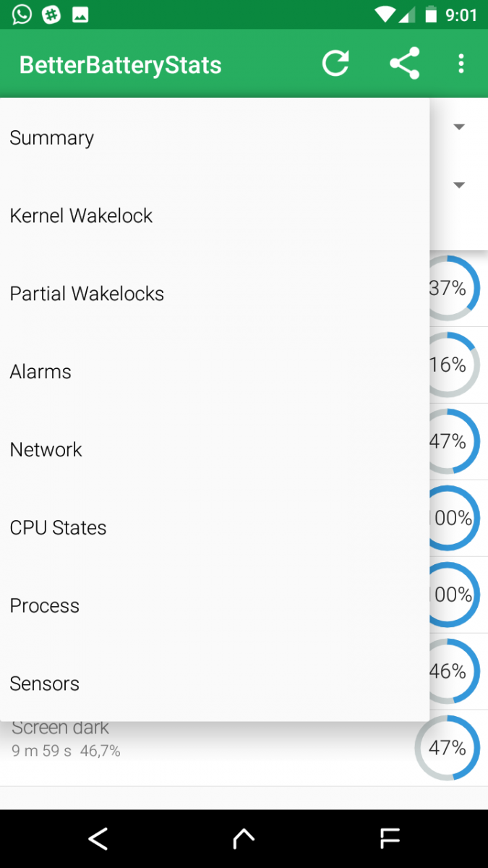
Task: Expand the lower reference spinner arrow
Action: click(459, 184)
